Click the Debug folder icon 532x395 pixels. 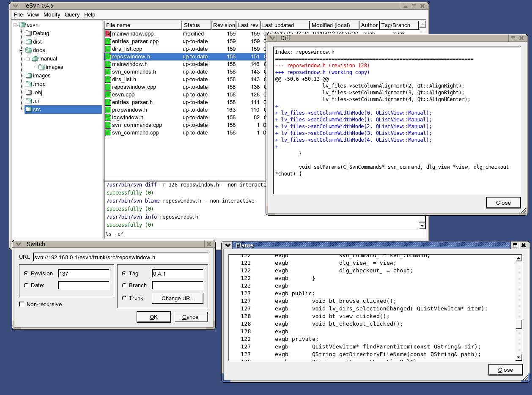coord(29,33)
